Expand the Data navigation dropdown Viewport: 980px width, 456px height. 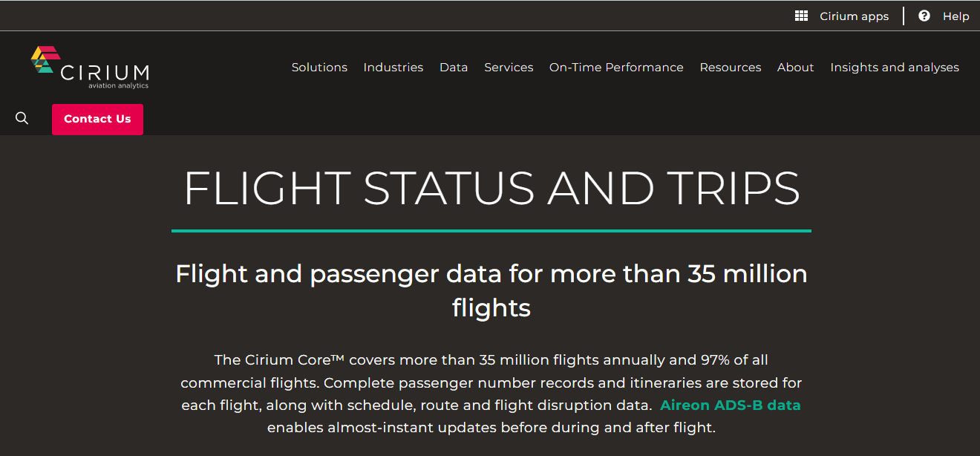click(x=454, y=67)
